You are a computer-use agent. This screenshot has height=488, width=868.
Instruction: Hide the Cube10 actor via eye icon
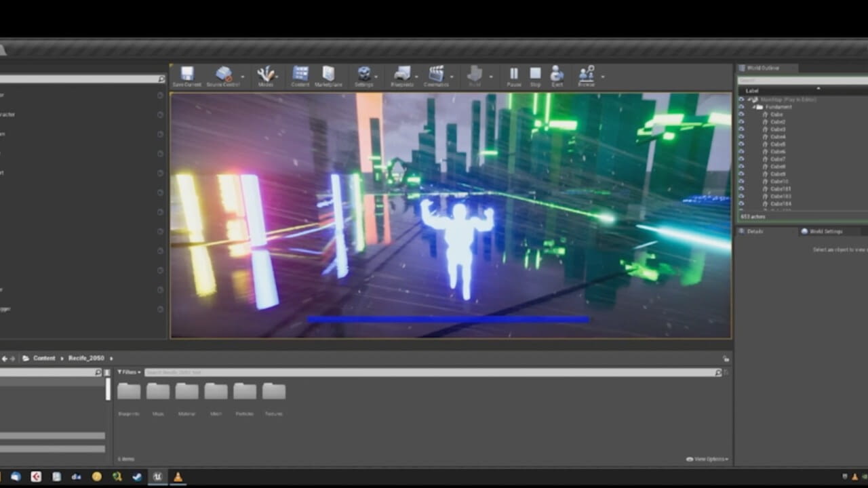click(x=741, y=182)
